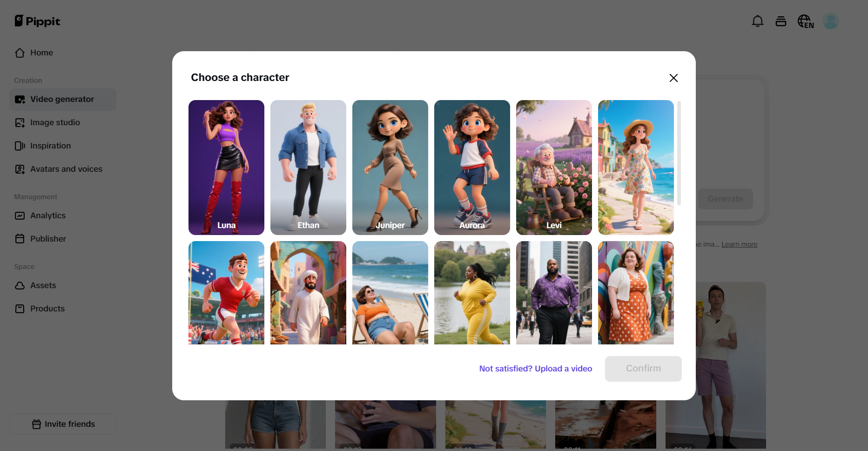868x451 pixels.
Task: Go to Home in the sidebar
Action: tap(63, 53)
